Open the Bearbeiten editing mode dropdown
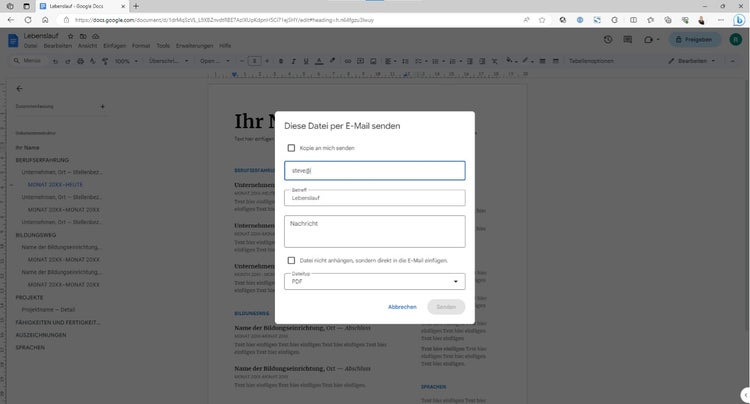This screenshot has height=404, width=750. click(x=692, y=61)
